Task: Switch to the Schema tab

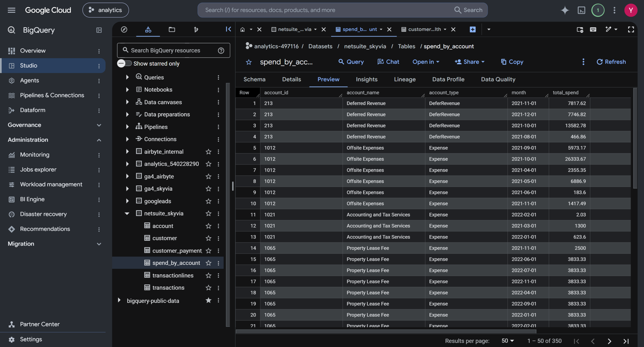Action: [x=254, y=79]
